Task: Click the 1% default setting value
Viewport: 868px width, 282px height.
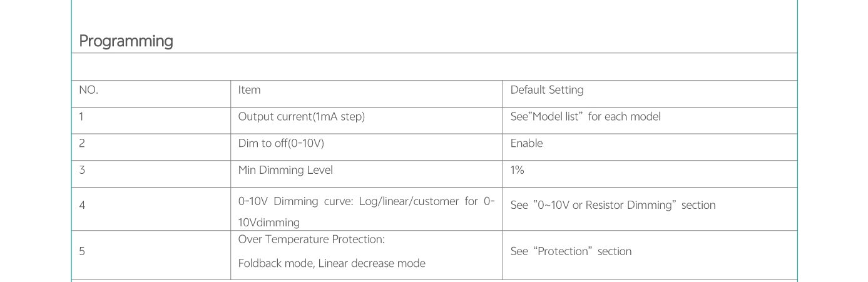Action: [x=517, y=170]
